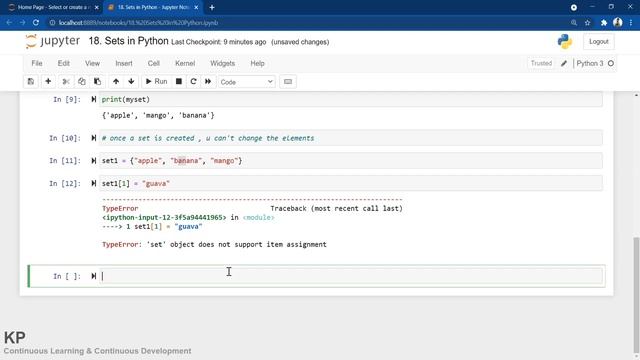Viewport: 640px width, 360px height.
Task: Click the Python logo icon
Action: click(x=565, y=41)
